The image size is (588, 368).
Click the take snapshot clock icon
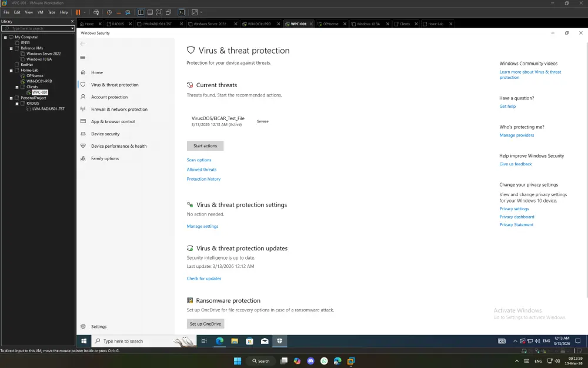click(x=109, y=12)
